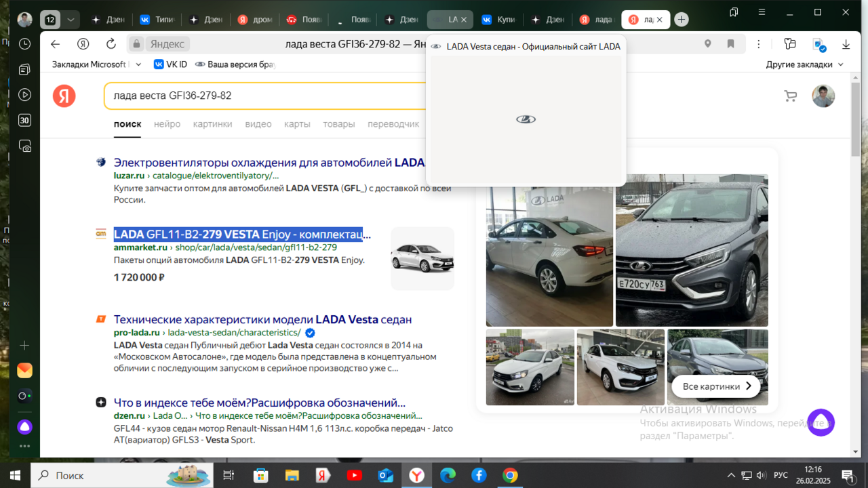Open browser extensions panel icon

(789, 44)
